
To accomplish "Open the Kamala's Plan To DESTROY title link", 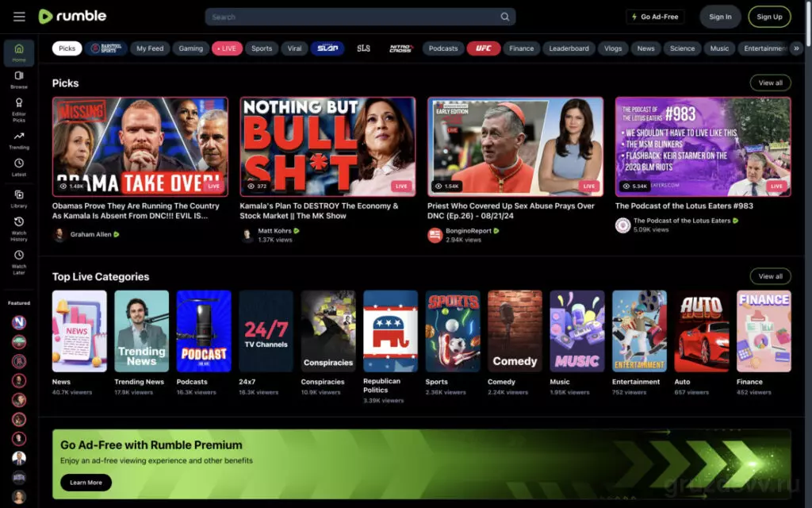I will pyautogui.click(x=319, y=211).
